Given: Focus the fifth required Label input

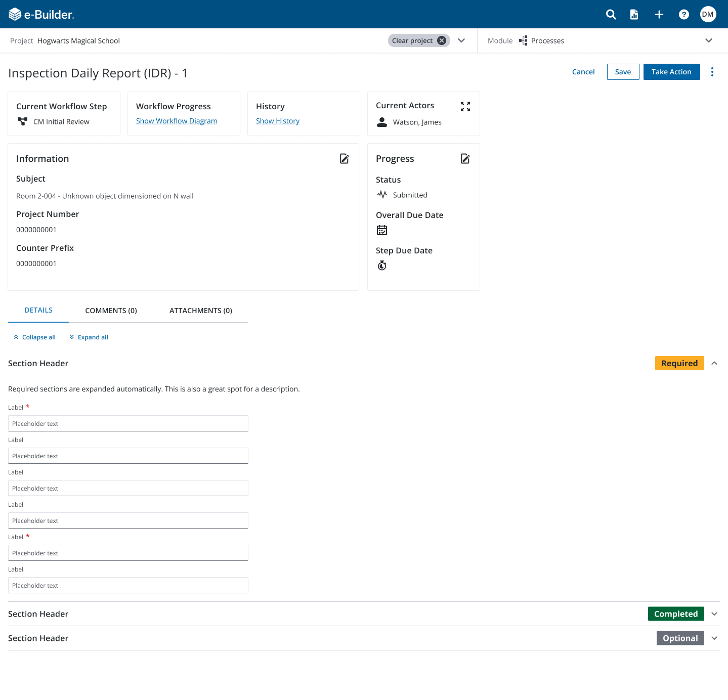Looking at the screenshot, I should [128, 553].
